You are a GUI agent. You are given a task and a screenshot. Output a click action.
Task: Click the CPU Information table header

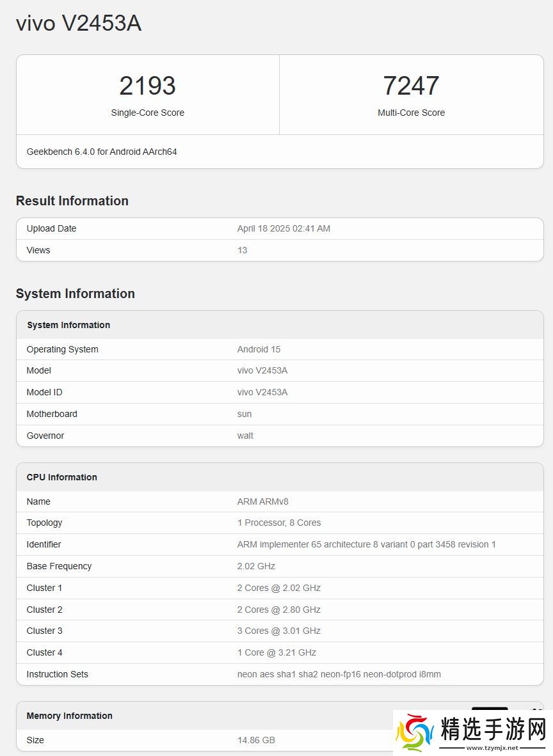point(62,477)
